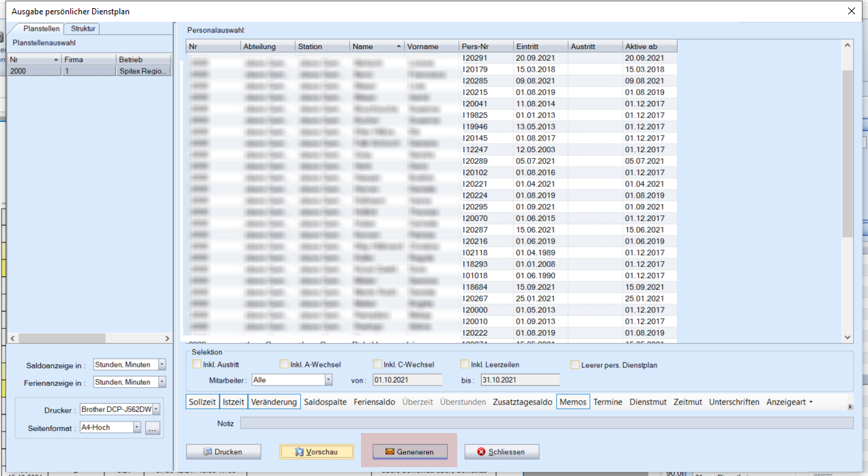
Task: Open the Mitarbeiter dropdown
Action: pos(328,380)
